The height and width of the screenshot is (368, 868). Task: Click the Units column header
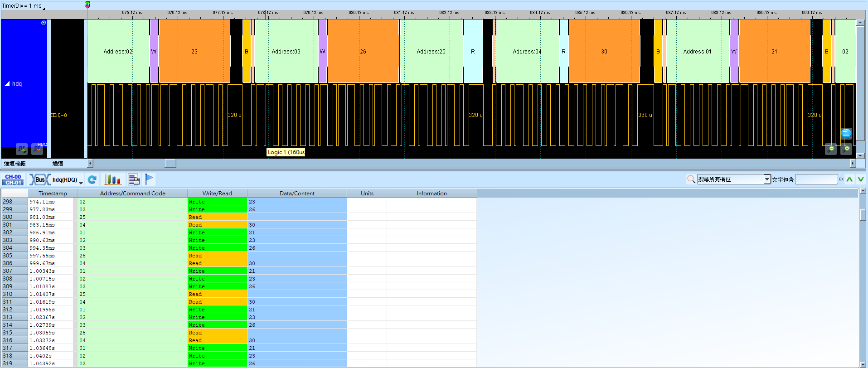point(367,194)
